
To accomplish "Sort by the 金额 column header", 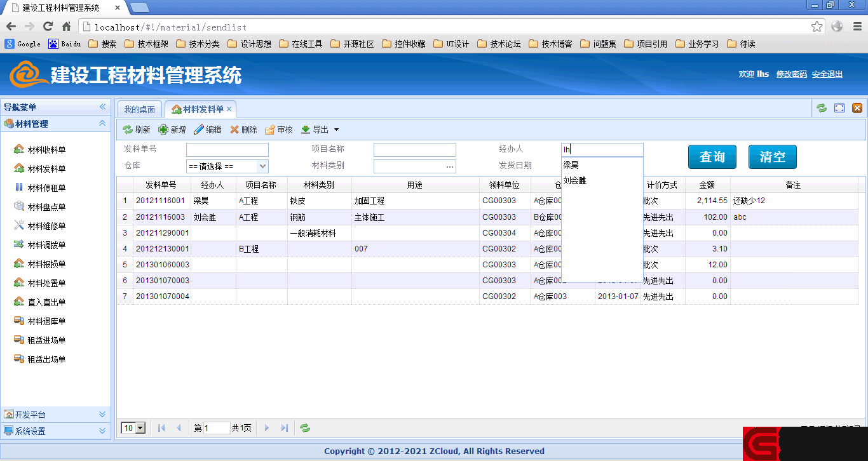I will pos(707,185).
